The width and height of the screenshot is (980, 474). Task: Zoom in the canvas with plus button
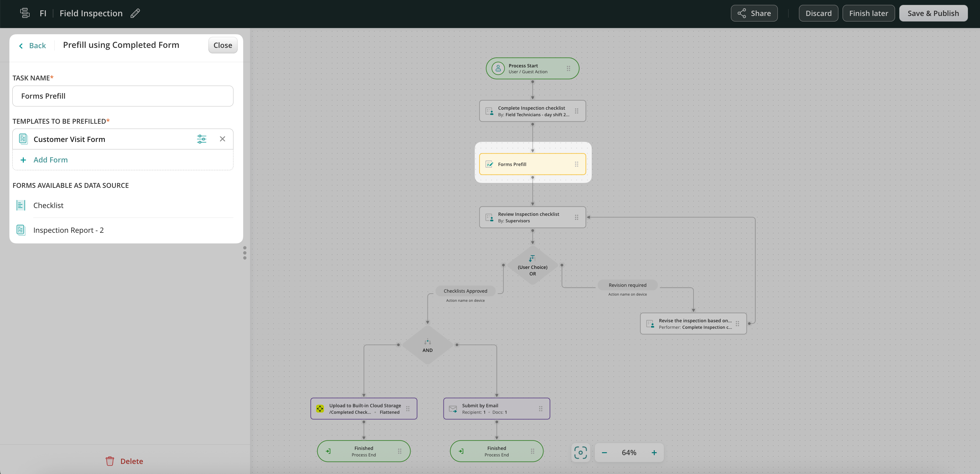654,452
